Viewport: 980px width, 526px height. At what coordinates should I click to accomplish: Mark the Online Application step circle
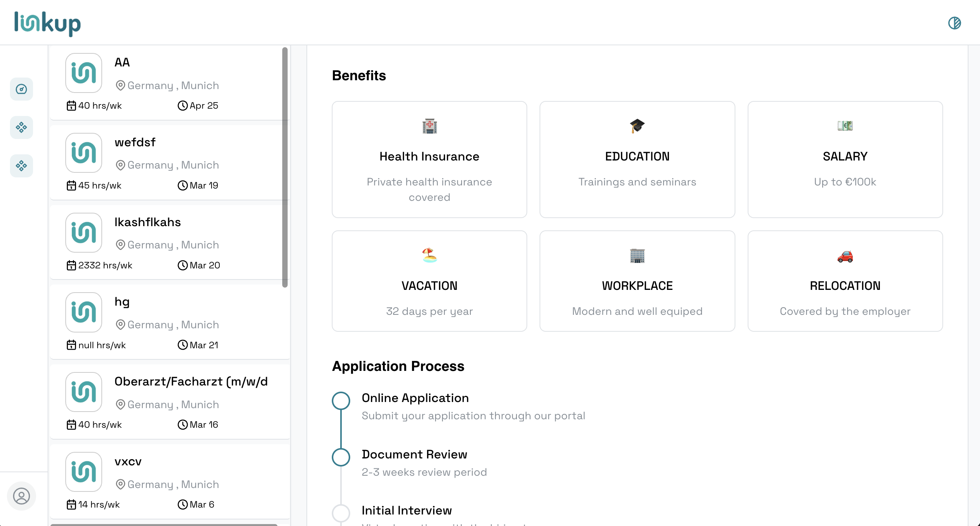point(340,400)
